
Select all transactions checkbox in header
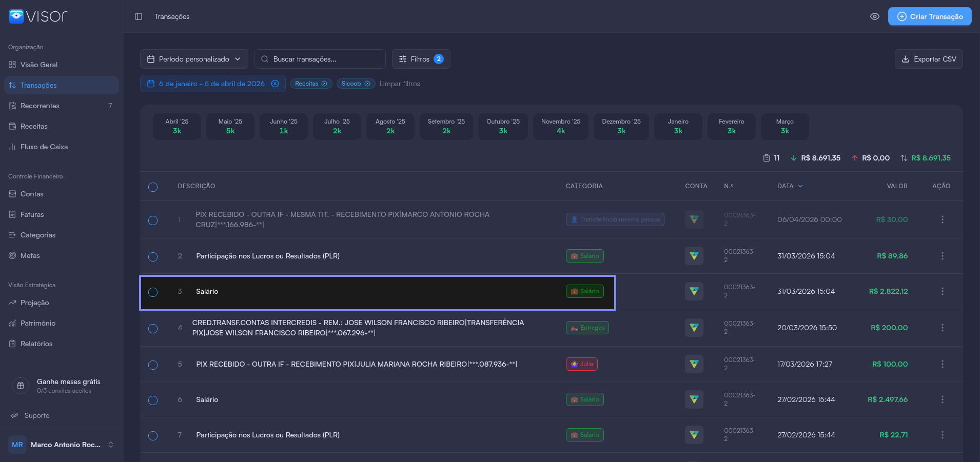click(x=153, y=187)
